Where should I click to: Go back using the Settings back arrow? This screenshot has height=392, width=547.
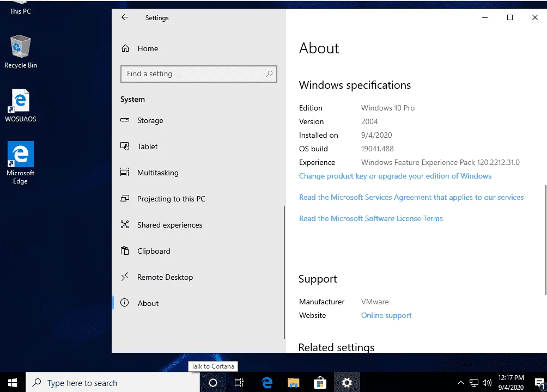pyautogui.click(x=125, y=17)
